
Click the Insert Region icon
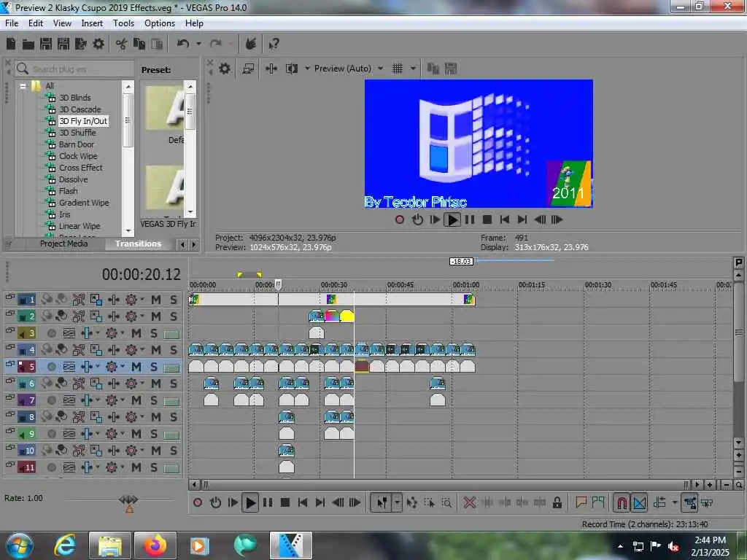[x=598, y=502]
